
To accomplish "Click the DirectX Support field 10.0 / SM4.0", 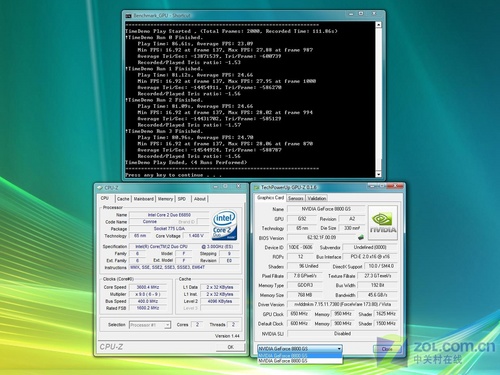I will (x=381, y=266).
